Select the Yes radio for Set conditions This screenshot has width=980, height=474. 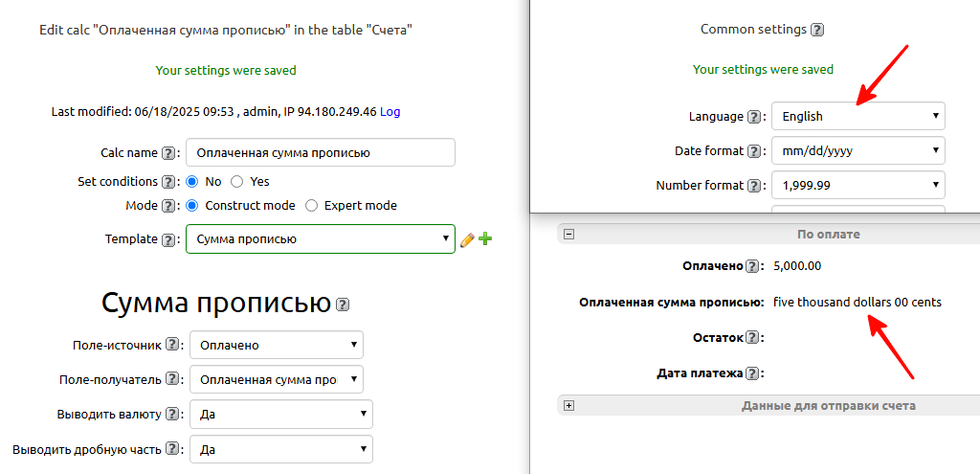(237, 181)
